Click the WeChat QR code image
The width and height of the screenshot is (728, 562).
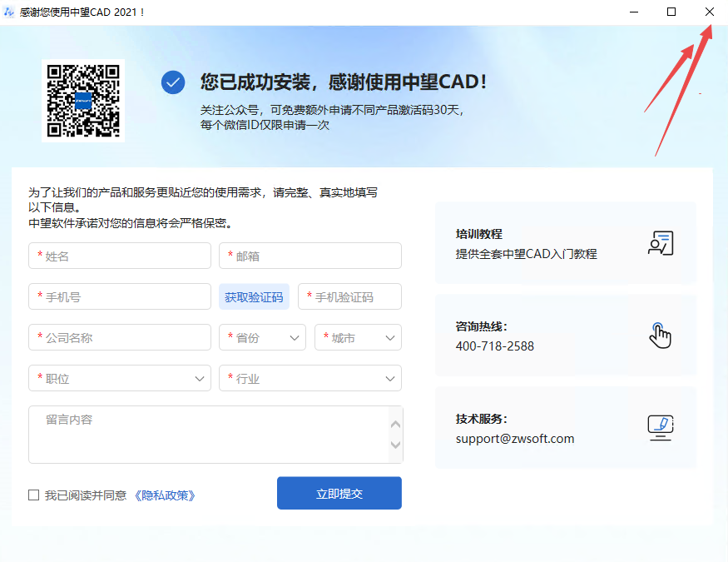[83, 101]
